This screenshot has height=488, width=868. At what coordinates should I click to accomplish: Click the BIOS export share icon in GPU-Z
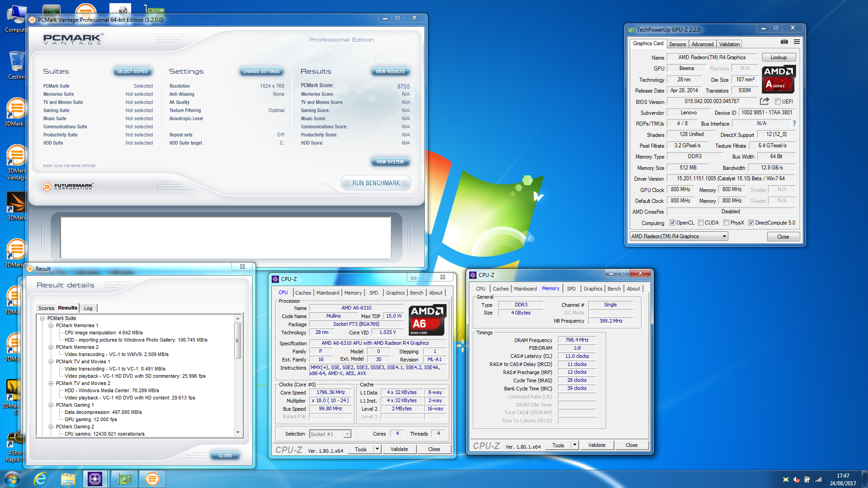764,101
